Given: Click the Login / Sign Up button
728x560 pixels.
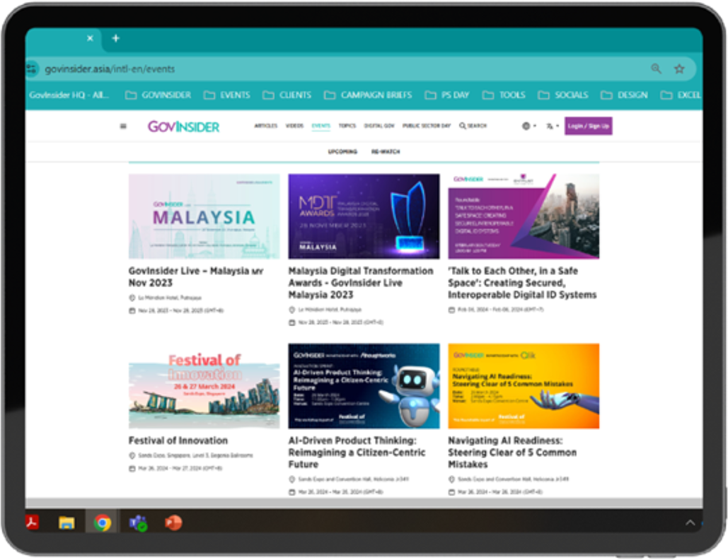Looking at the screenshot, I should (588, 126).
